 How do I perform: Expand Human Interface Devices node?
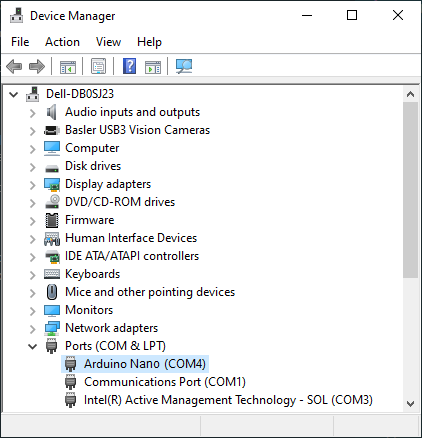[x=33, y=239]
